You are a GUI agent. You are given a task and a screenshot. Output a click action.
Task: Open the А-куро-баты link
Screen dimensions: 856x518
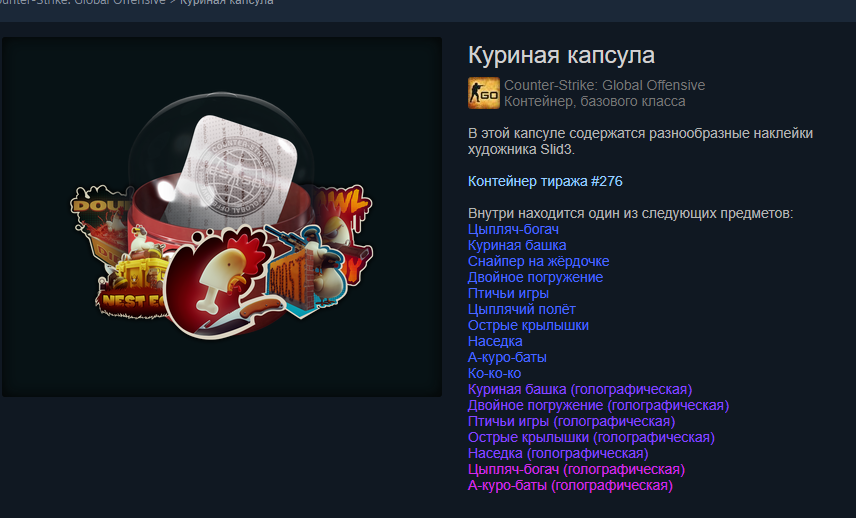pyautogui.click(x=507, y=357)
